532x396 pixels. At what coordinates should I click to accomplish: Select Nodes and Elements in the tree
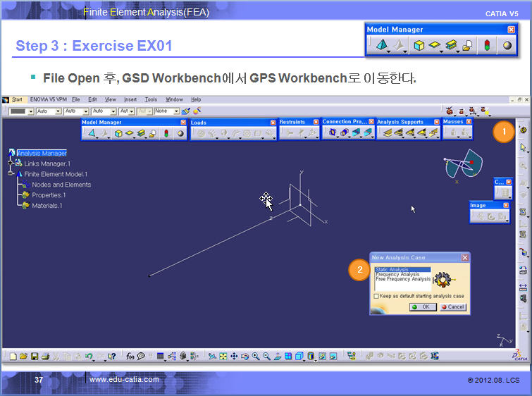[61, 185]
